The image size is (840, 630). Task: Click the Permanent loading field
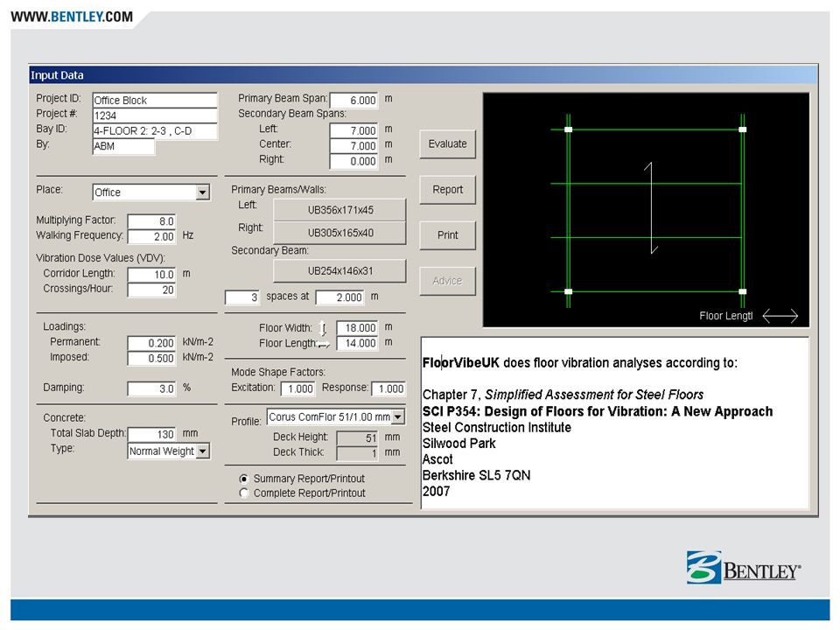pos(151,343)
